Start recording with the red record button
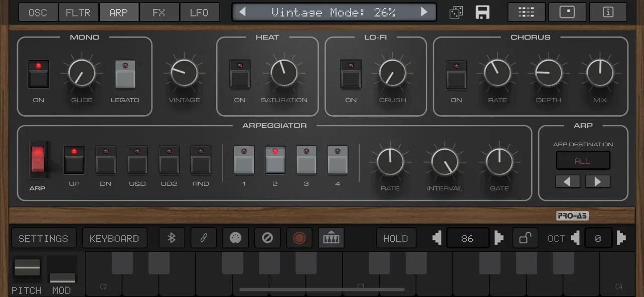Viewport: 644px width, 297px height. coord(299,238)
